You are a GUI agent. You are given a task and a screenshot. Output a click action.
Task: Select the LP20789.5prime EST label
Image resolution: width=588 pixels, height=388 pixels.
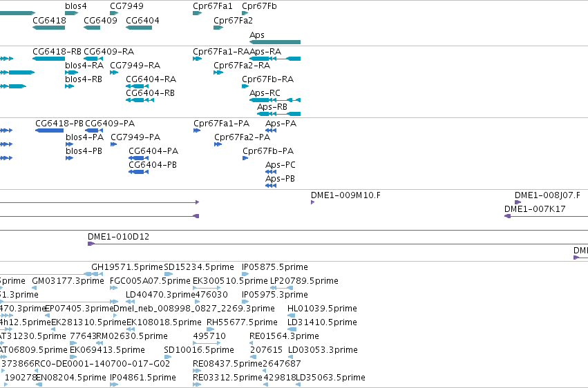[x=304, y=281]
